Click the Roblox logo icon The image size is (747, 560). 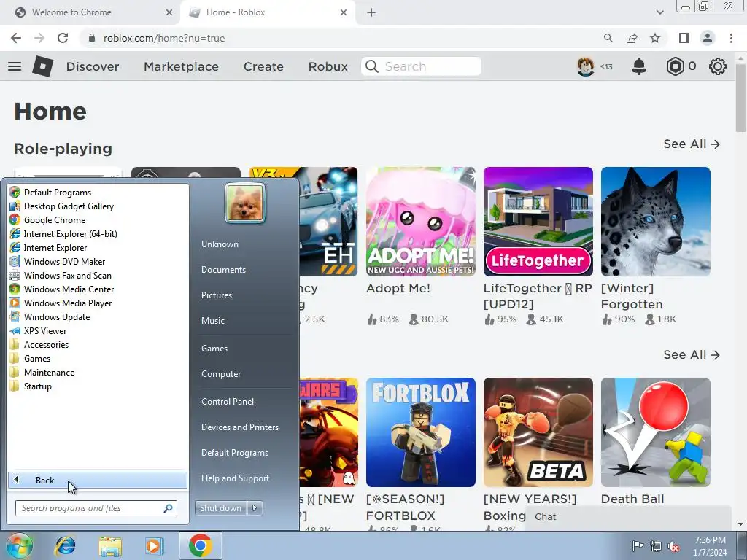point(43,66)
